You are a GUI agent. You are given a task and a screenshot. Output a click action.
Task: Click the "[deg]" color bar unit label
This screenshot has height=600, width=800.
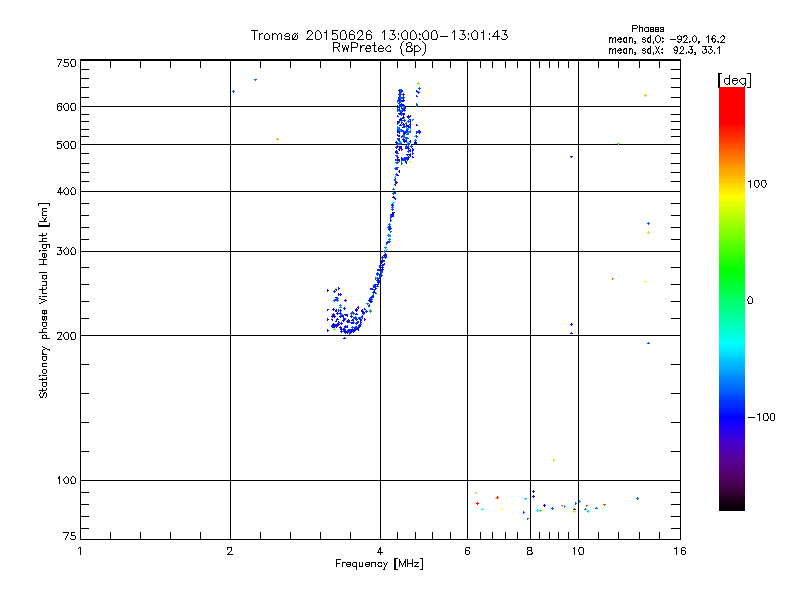tap(734, 81)
